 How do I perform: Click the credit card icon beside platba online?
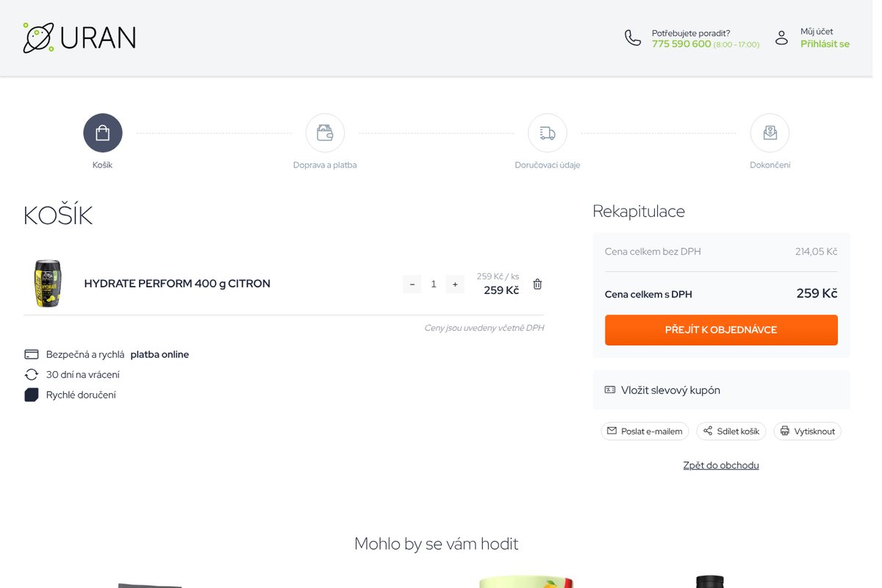(32, 354)
